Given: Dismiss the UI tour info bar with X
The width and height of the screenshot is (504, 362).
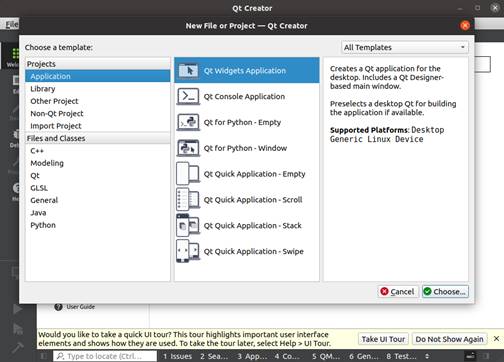Looking at the screenshot, I should click(496, 339).
